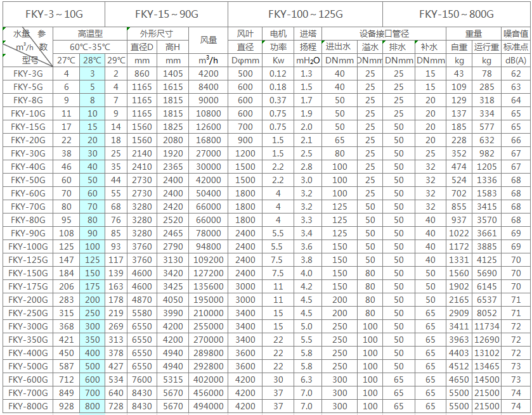Click the 重量 header cell
Viewport: 532px width, 415px height.
click(473, 34)
